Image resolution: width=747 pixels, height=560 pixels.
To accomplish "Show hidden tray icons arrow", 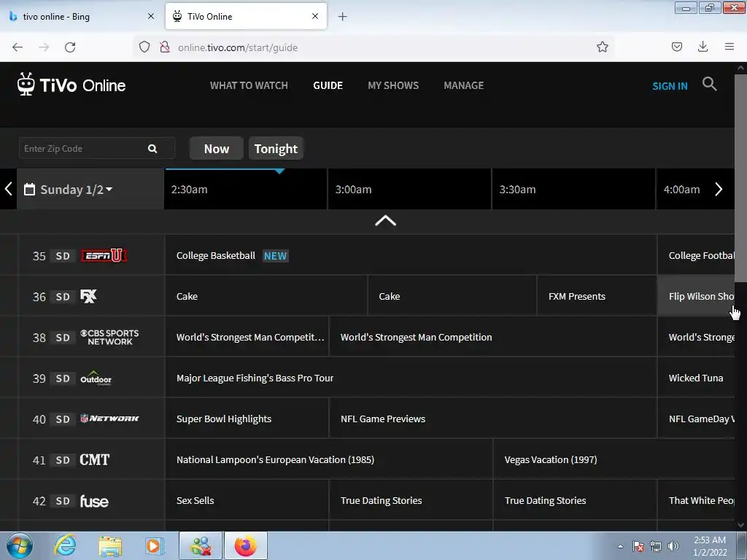I will click(620, 546).
